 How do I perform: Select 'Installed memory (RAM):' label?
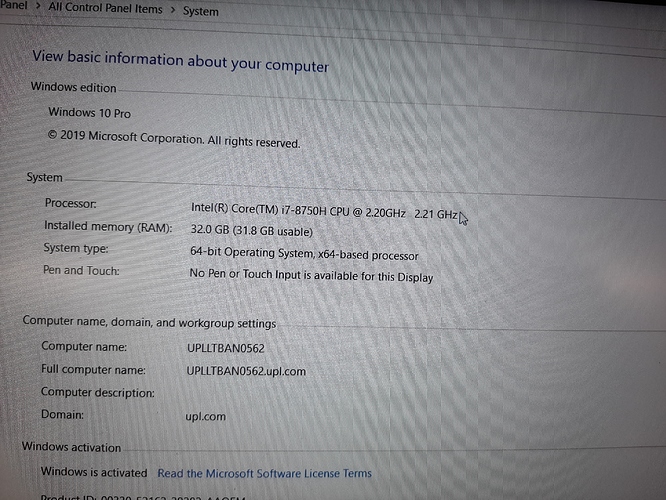click(x=108, y=227)
